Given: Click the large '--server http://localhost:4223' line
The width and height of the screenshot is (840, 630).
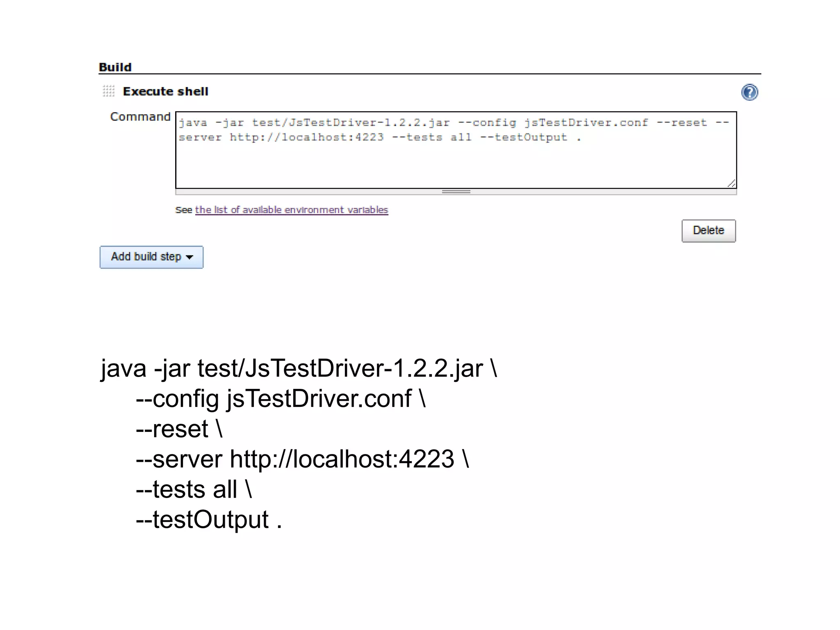Looking at the screenshot, I should [302, 459].
